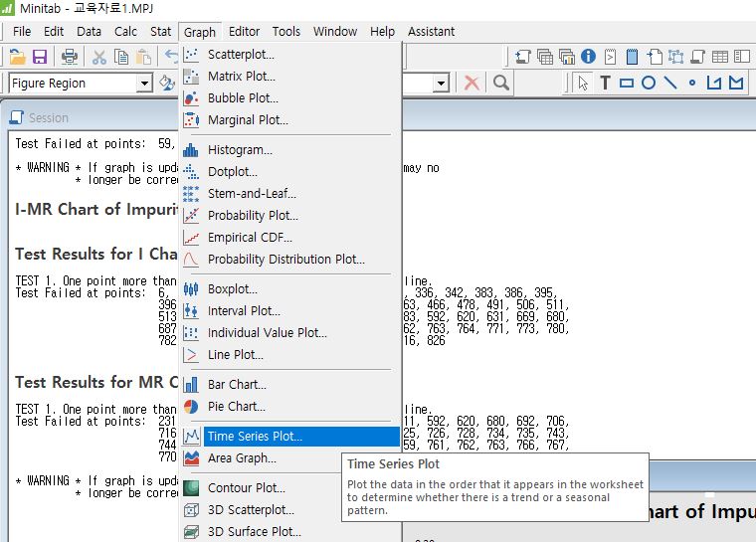Click the split-panel project manager icon
The width and height of the screenshot is (756, 542).
(742, 57)
